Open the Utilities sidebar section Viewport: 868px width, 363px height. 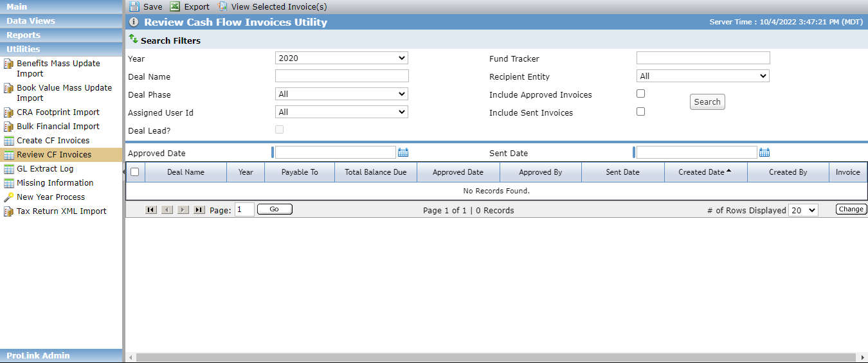(x=61, y=49)
